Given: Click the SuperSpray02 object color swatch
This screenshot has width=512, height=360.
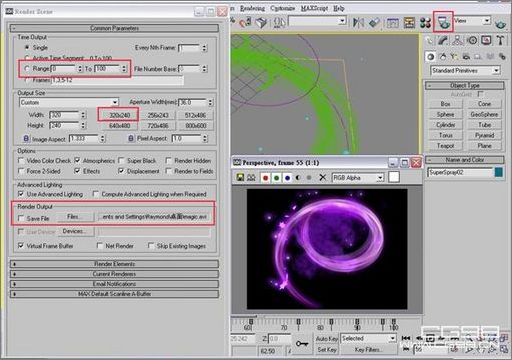Looking at the screenshot, I should pos(499,172).
